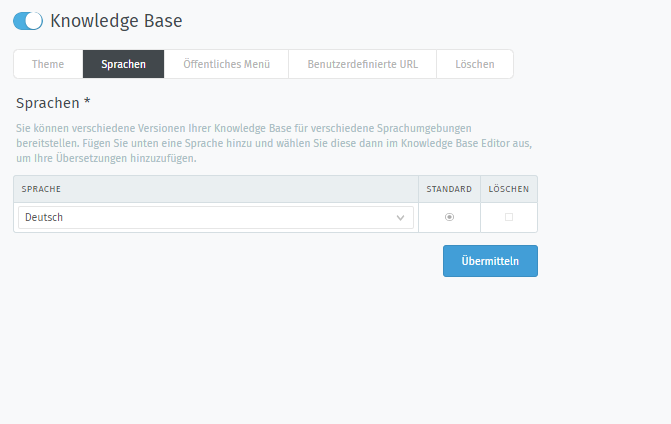The height and width of the screenshot is (424, 671).
Task: Click the SPRACHE column header
Action: 41,189
